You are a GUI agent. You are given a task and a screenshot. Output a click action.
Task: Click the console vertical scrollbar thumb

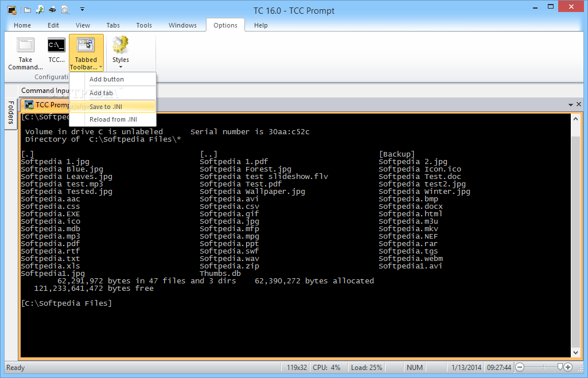[575, 242]
